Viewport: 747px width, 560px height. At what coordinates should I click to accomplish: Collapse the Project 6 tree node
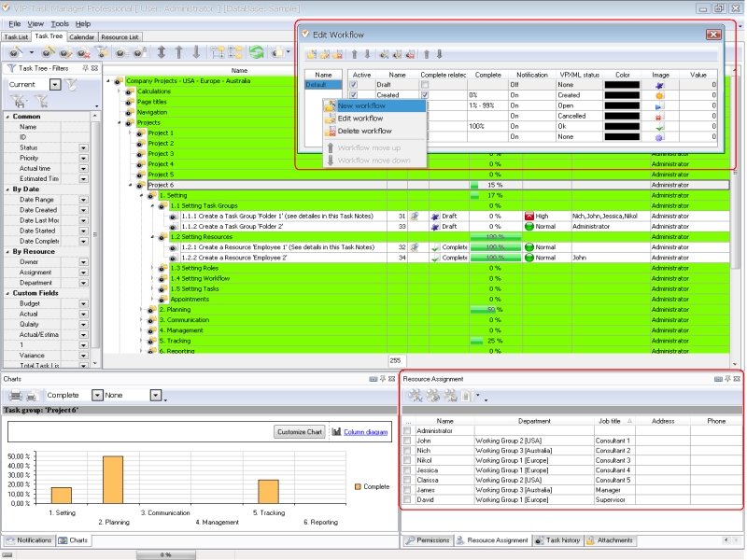click(x=131, y=185)
